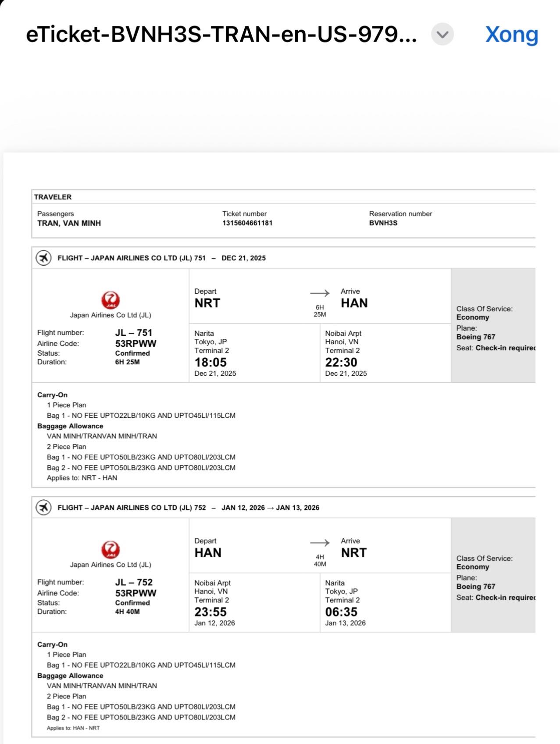Tap the JAL logo in the JL 752 section

click(x=111, y=550)
